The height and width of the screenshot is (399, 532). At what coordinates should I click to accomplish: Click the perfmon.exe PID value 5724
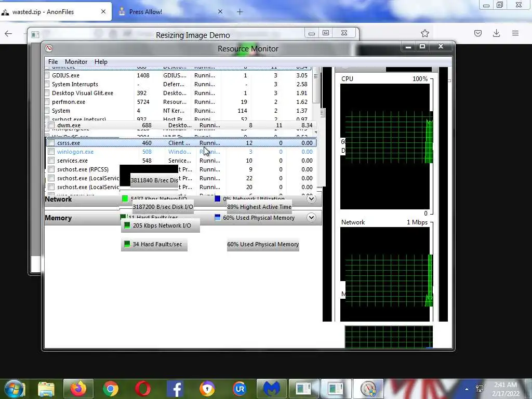[144, 102]
